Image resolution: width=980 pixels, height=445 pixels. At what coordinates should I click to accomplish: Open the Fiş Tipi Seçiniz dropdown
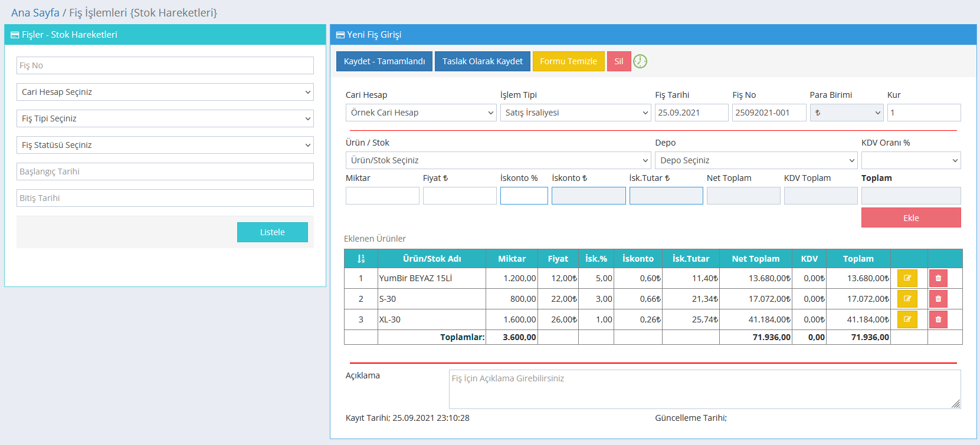click(x=165, y=118)
